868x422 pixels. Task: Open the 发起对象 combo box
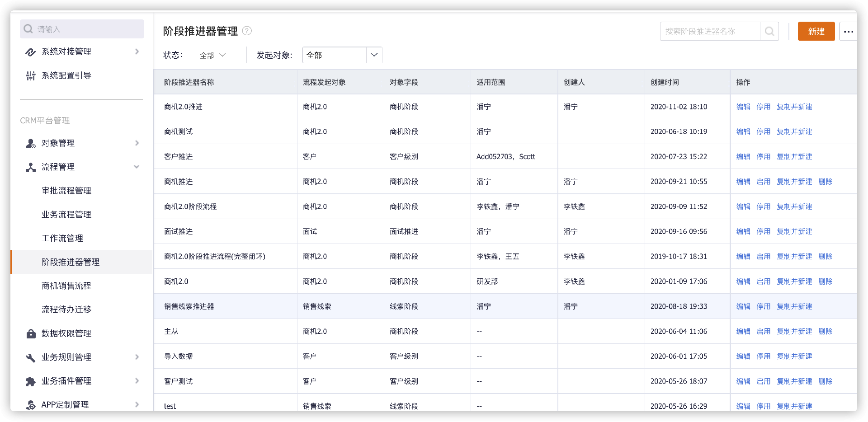342,55
